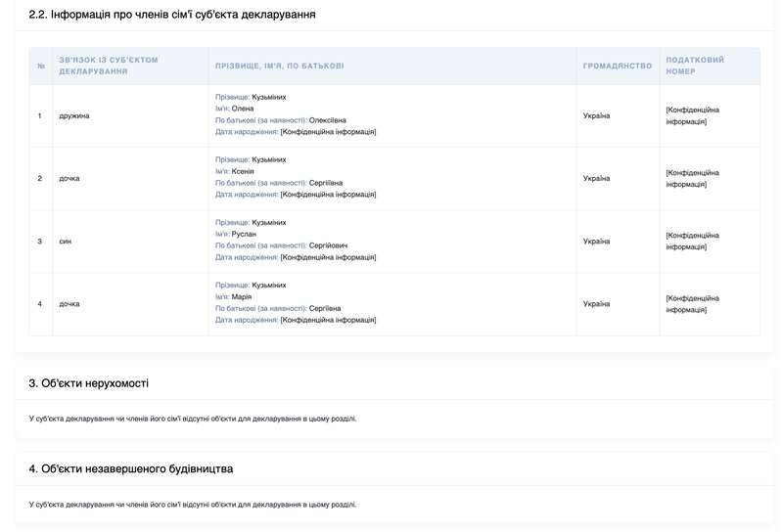The image size is (783, 532).
Task: Click the patronymic "Олексіївна"
Action: 327,120
